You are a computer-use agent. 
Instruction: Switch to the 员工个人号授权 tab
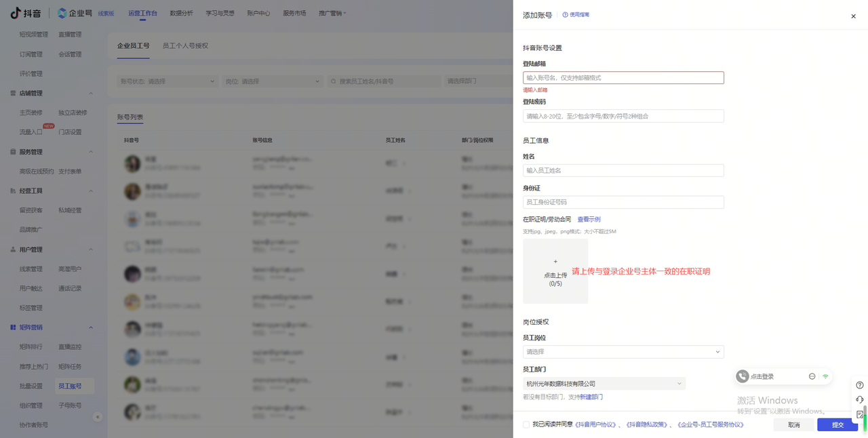[185, 45]
